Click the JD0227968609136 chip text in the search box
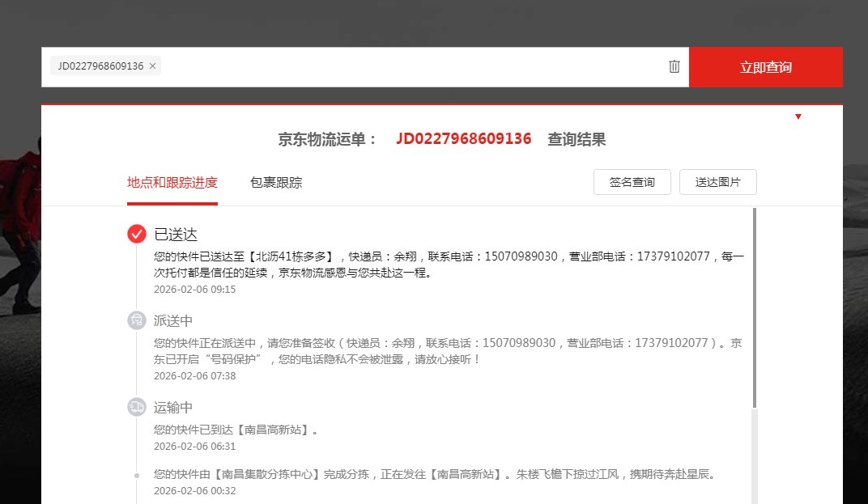The image size is (868, 504). [x=100, y=66]
